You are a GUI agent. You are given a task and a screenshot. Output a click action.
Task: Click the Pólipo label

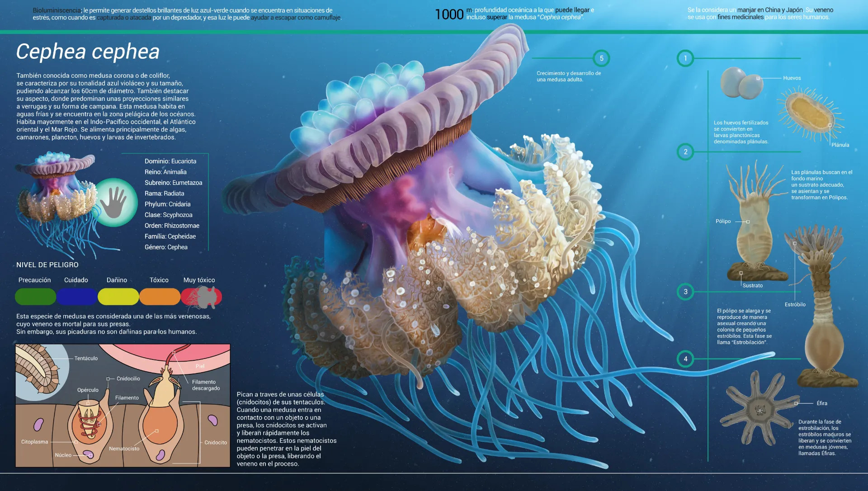[x=723, y=222]
